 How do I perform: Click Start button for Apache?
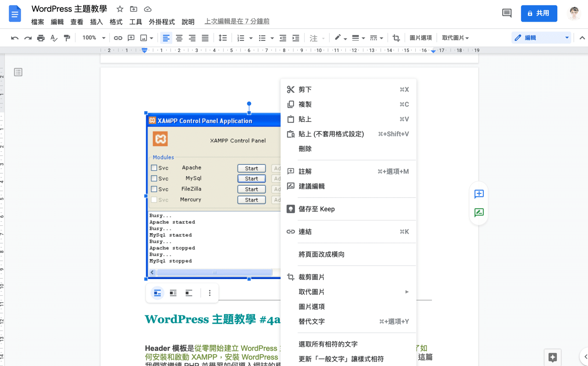coord(251,168)
